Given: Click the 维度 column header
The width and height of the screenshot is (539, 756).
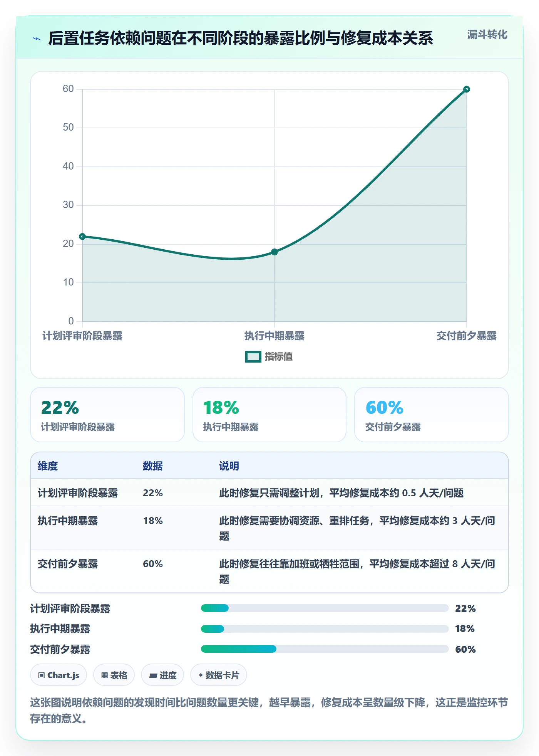Looking at the screenshot, I should (x=48, y=466).
